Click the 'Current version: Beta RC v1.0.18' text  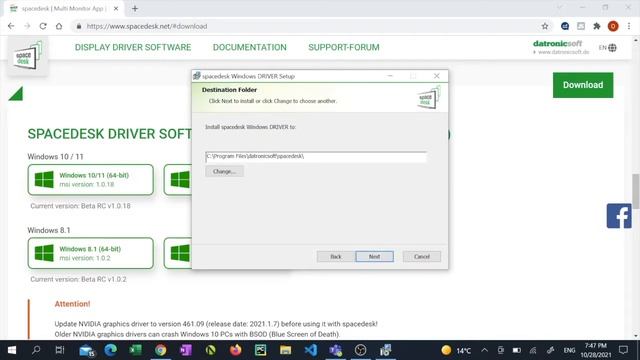(80, 206)
